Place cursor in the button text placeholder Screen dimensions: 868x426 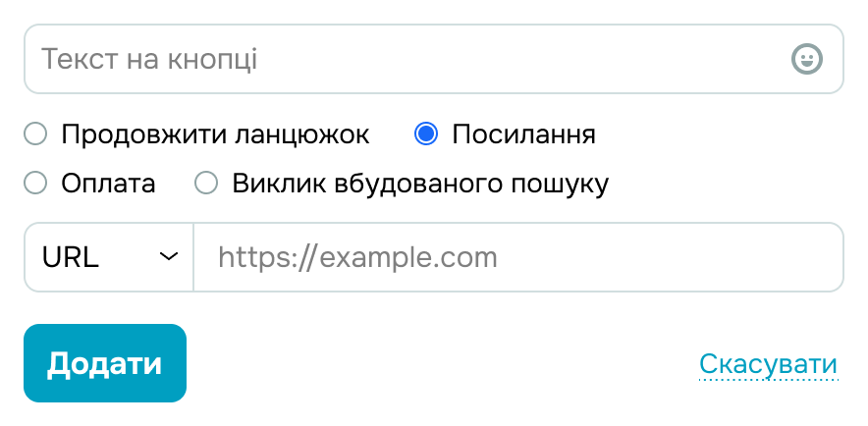click(x=149, y=59)
